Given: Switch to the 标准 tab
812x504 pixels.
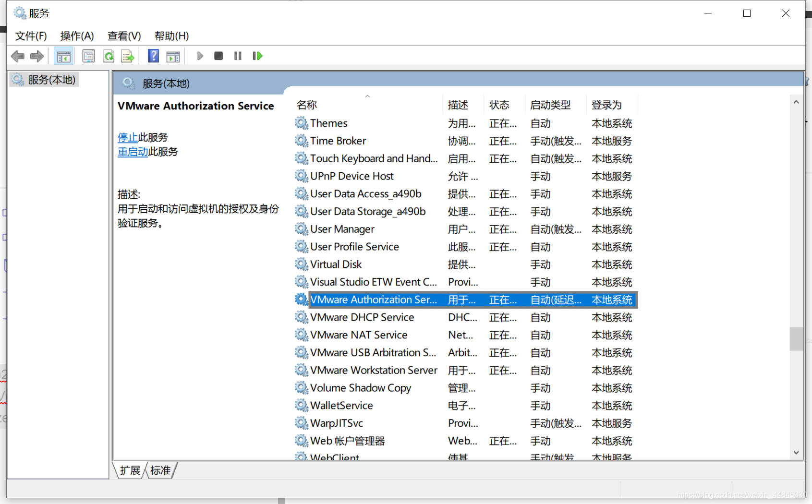Looking at the screenshot, I should click(160, 470).
